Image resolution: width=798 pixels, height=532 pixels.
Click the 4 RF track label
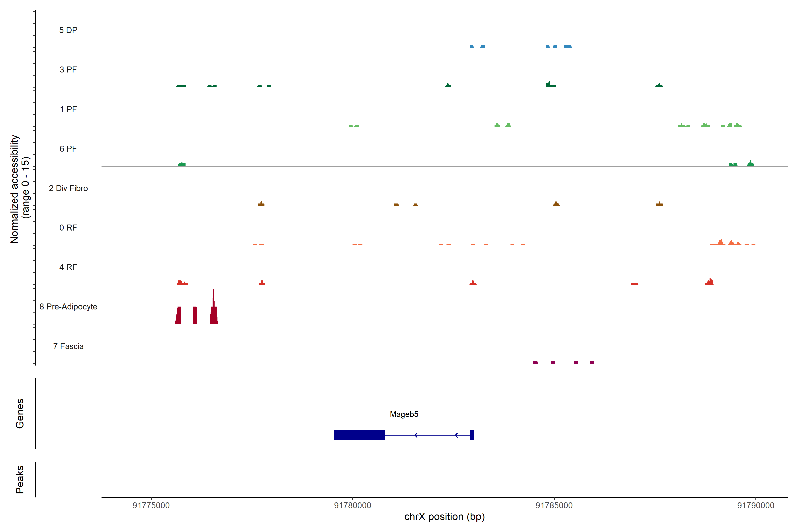click(x=68, y=267)
